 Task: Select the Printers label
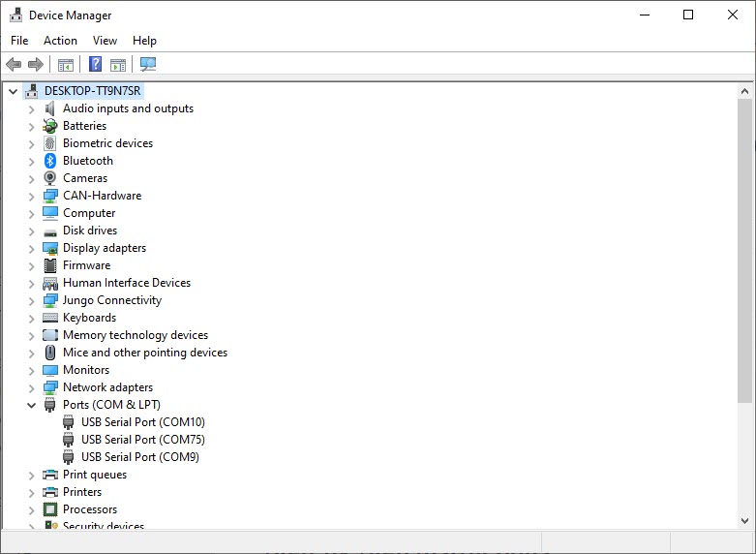(x=82, y=492)
